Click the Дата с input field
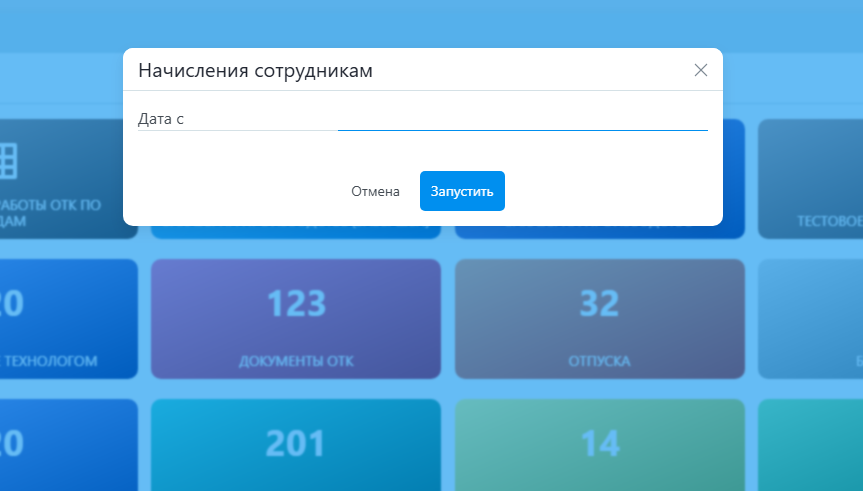Image resolution: width=863 pixels, height=491 pixels. [522, 119]
